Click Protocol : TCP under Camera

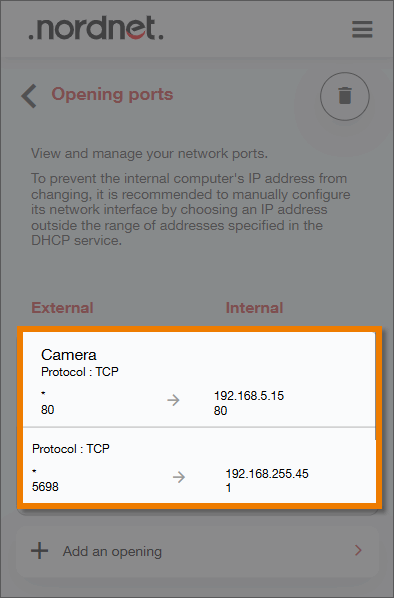click(80, 371)
